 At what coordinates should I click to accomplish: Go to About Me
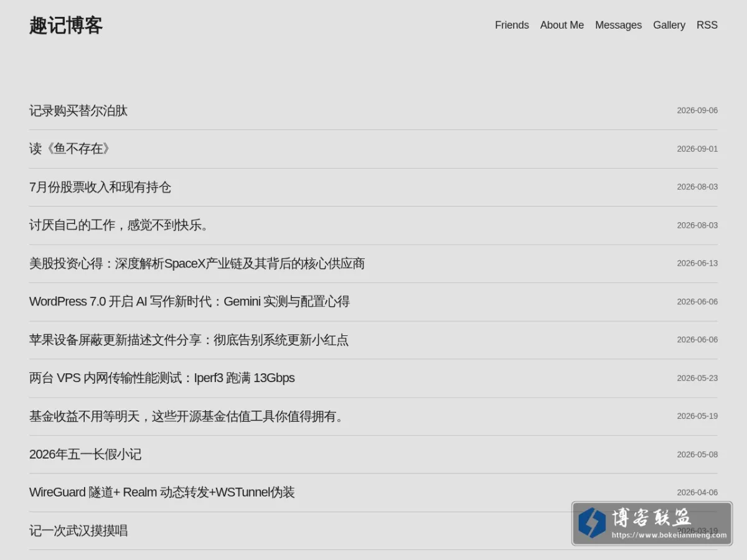tap(562, 25)
